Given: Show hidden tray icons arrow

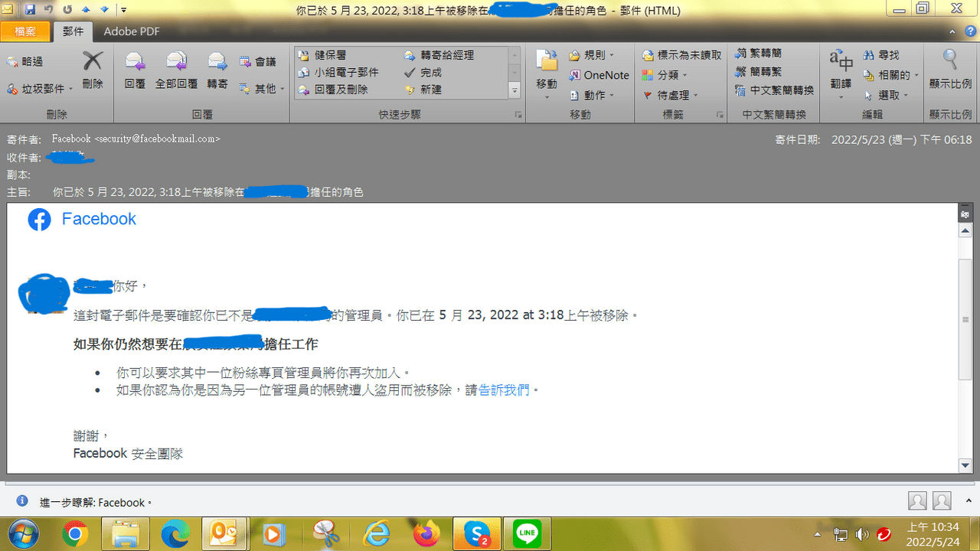Looking at the screenshot, I should pyautogui.click(x=818, y=534).
